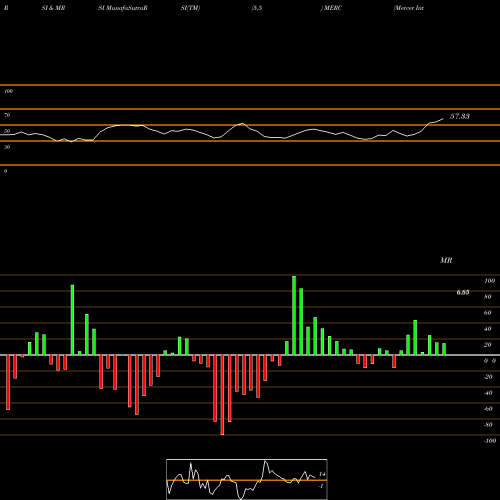Open the mini overview chart thumbnail

point(247,479)
